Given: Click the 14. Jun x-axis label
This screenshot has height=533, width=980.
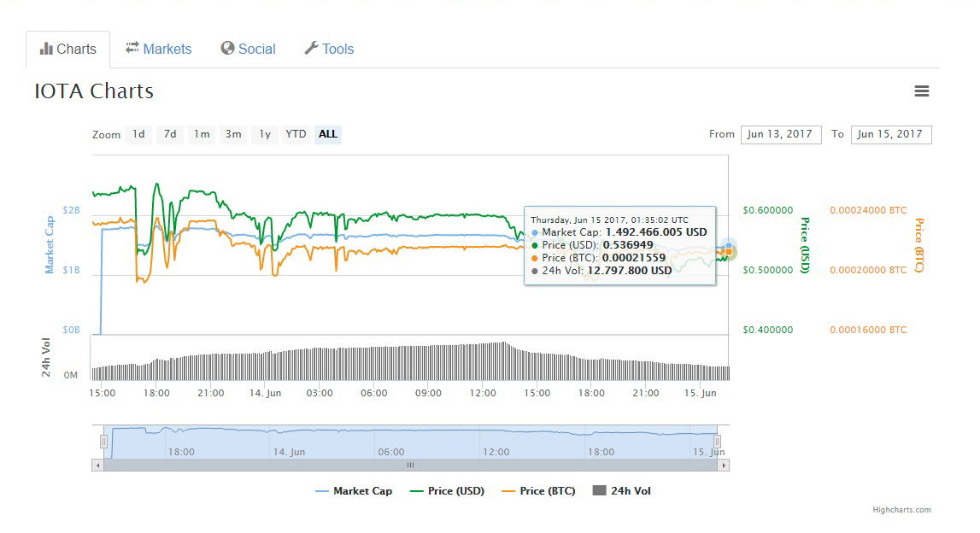Looking at the screenshot, I should 265,393.
